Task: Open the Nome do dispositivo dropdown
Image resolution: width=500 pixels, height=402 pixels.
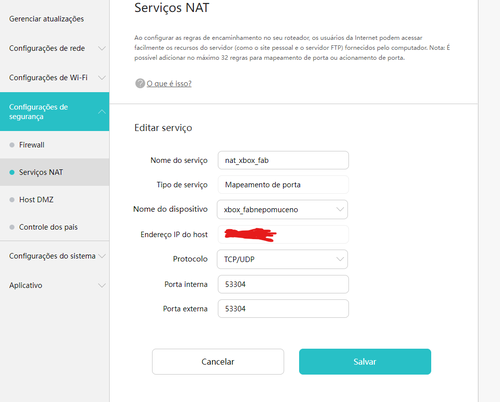Action: click(282, 209)
